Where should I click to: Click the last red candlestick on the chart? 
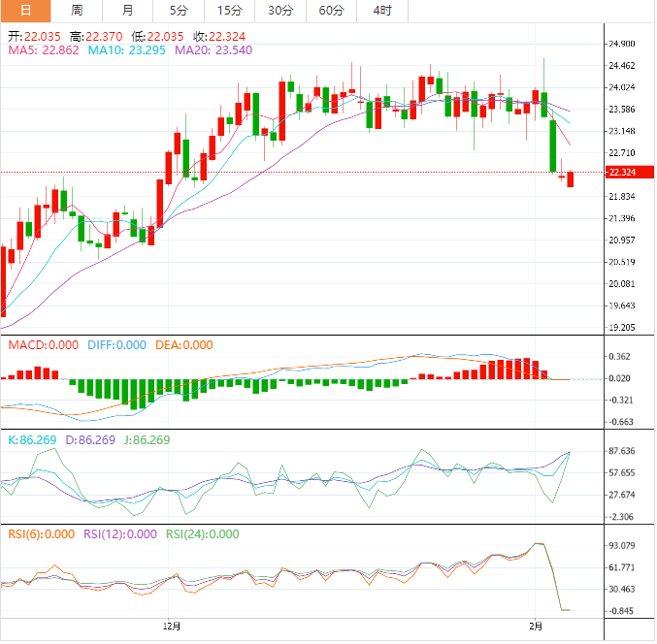571,179
